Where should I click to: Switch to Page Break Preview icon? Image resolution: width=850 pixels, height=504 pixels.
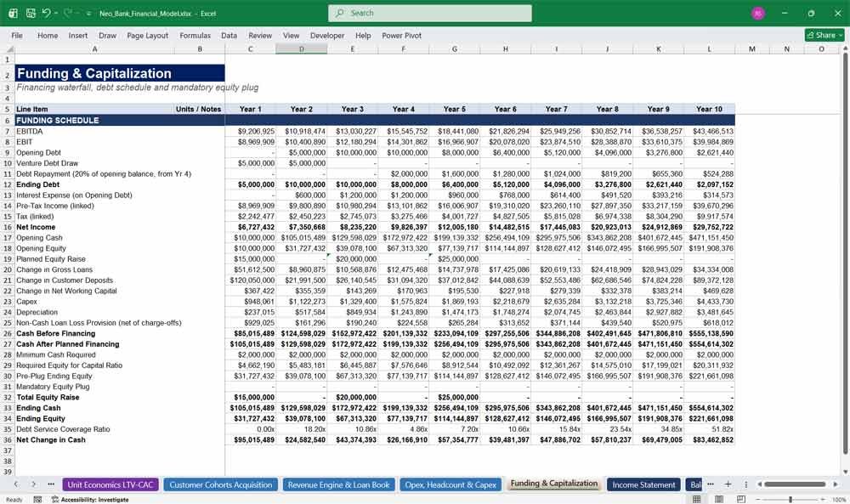coord(740,499)
